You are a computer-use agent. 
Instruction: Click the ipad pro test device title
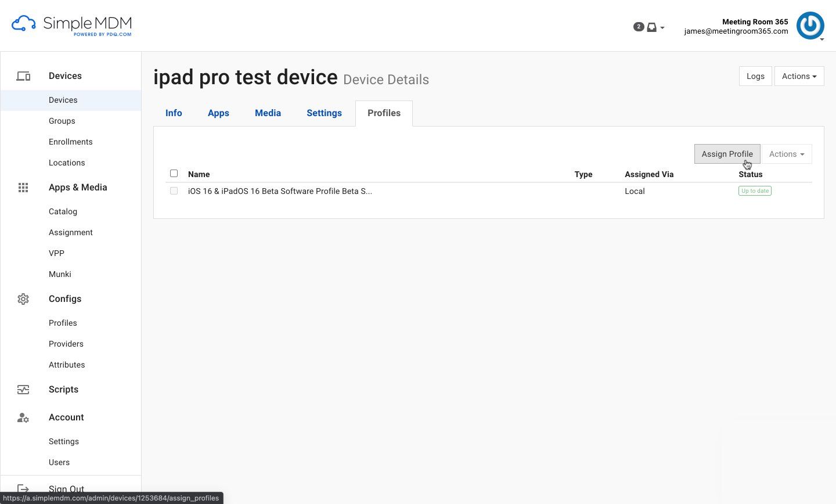coord(246,77)
